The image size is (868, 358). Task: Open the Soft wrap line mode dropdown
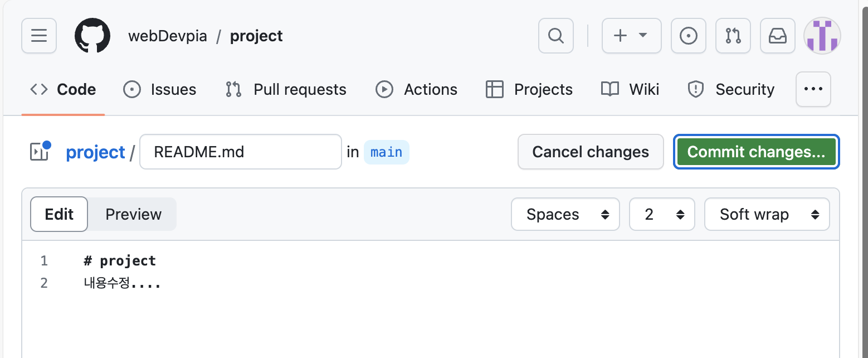coord(767,214)
